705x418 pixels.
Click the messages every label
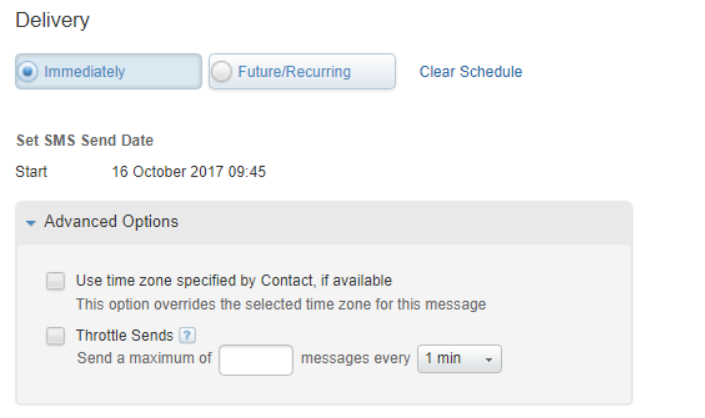tap(355, 358)
